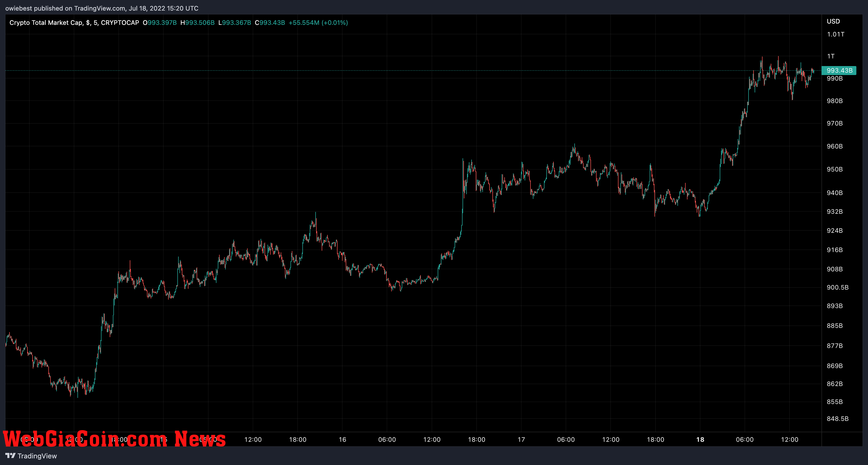Click the owiebest published header text
This screenshot has width=868, height=465.
[102, 8]
